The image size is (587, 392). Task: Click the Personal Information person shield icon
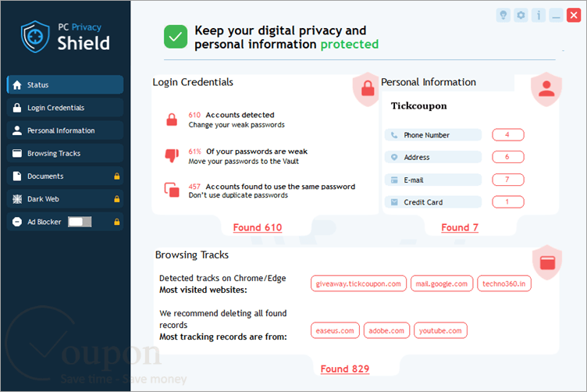click(x=546, y=89)
